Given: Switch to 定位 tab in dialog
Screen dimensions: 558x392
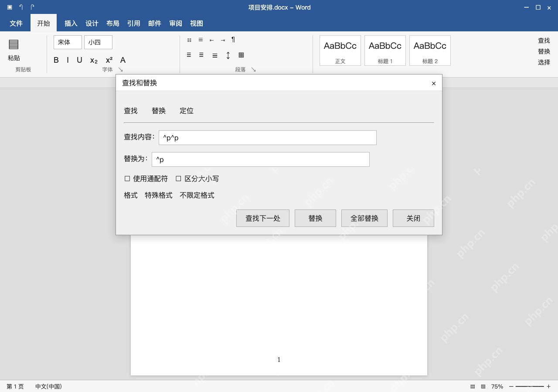Looking at the screenshot, I should [187, 111].
